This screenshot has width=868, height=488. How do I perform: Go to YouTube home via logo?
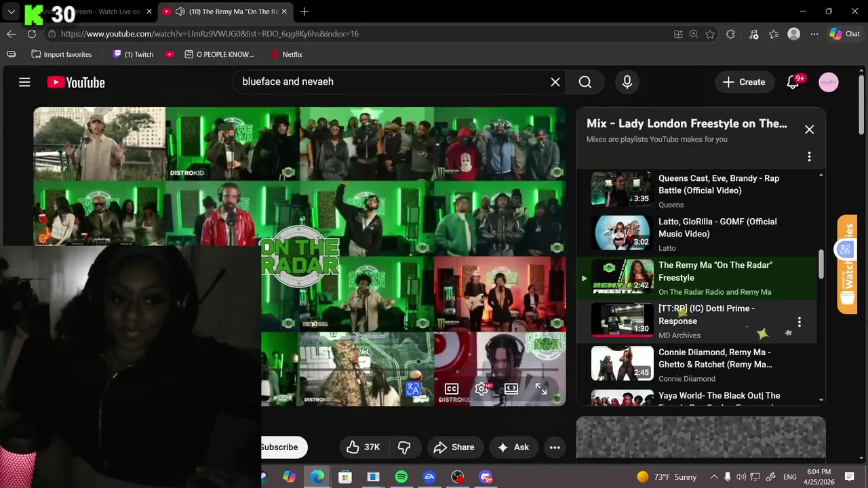tap(76, 82)
